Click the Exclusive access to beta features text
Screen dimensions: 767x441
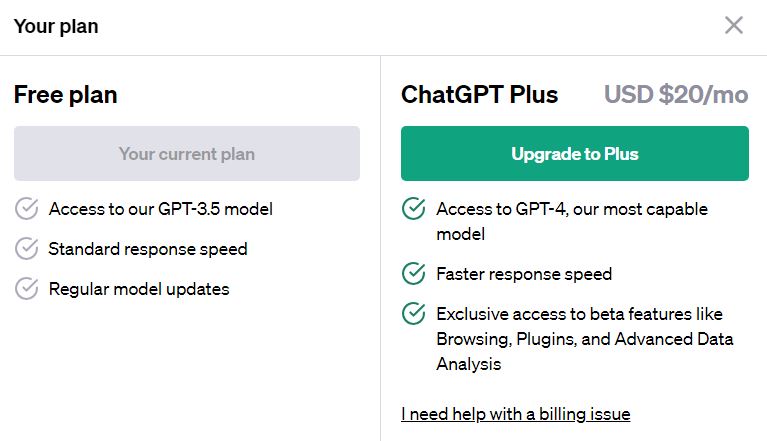[584, 339]
